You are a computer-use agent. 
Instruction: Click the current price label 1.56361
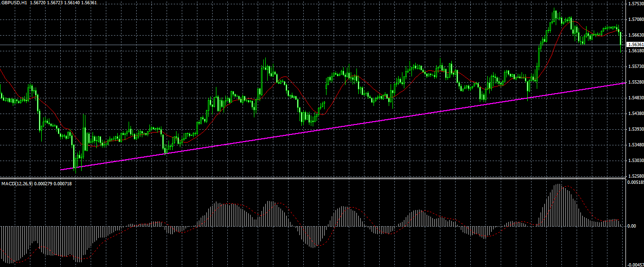click(635, 44)
